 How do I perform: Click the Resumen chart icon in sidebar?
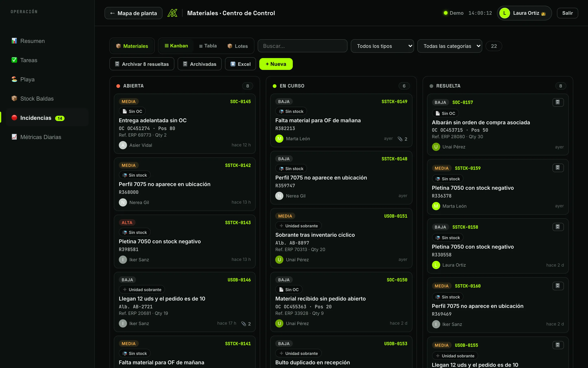[x=14, y=41]
